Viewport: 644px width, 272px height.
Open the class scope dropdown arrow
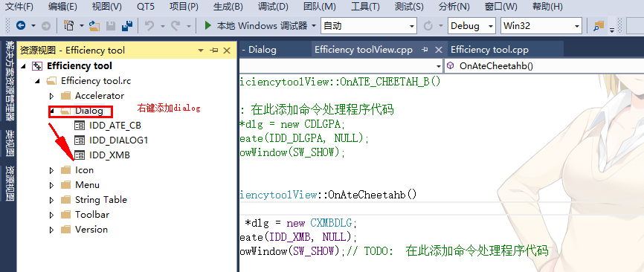pyautogui.click(x=438, y=65)
